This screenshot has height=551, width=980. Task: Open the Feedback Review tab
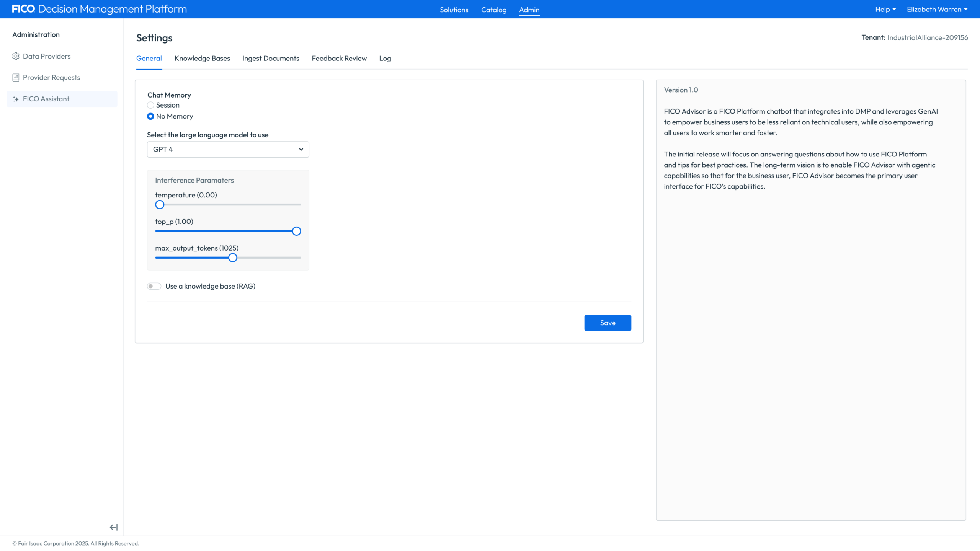tap(339, 59)
